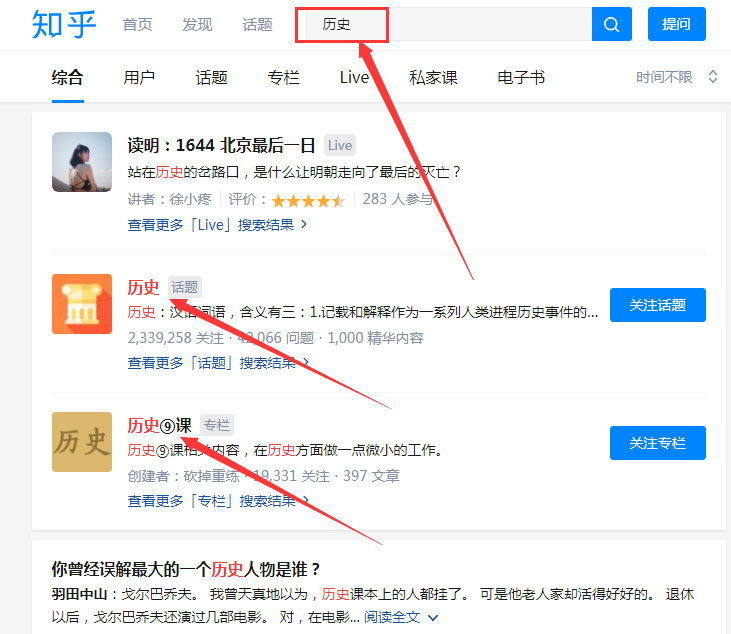Click 创建者：砍掉重练 text
This screenshot has width=731, height=634.
tap(183, 476)
